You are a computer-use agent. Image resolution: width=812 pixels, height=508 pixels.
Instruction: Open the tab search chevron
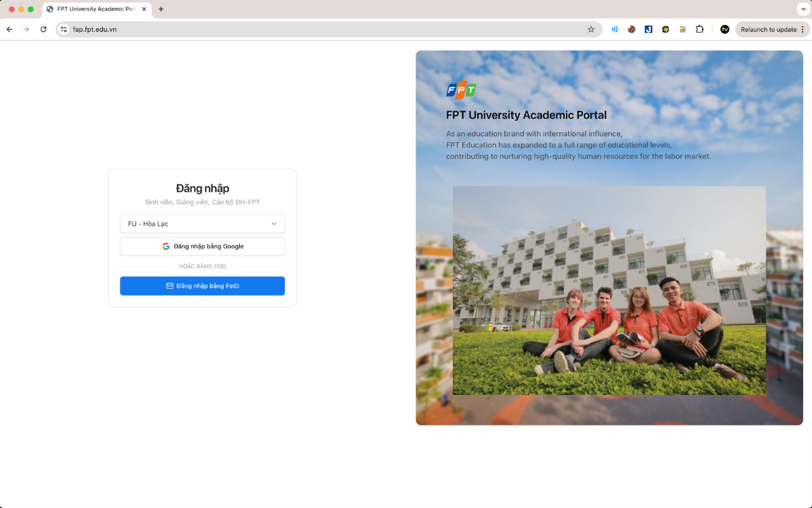point(802,9)
